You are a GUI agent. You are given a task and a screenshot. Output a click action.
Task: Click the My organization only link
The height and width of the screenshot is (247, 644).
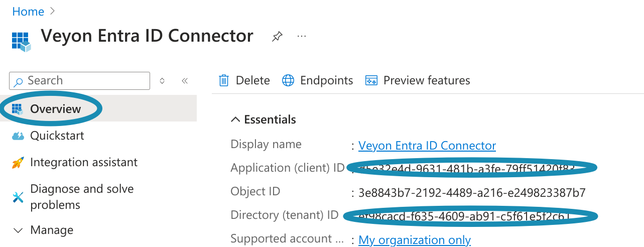coord(414,240)
